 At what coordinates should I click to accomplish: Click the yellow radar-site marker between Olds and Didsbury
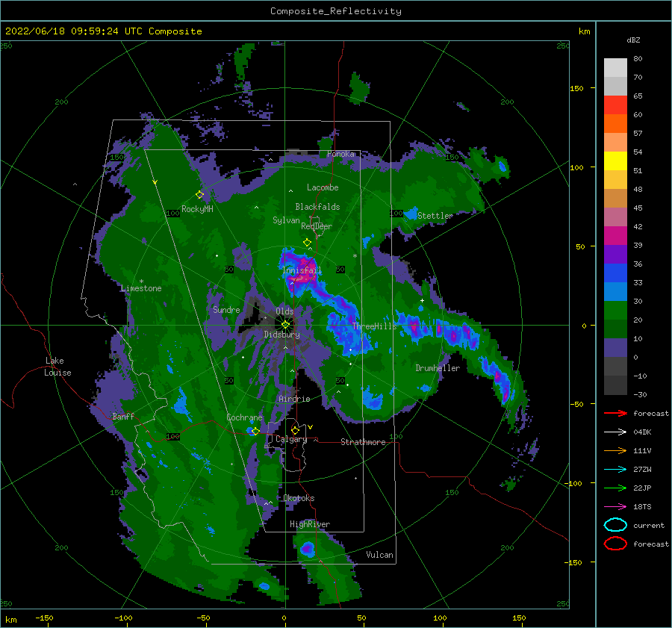[x=285, y=325]
